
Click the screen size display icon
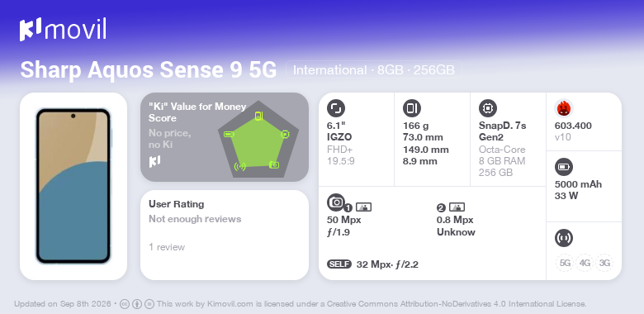tap(336, 108)
